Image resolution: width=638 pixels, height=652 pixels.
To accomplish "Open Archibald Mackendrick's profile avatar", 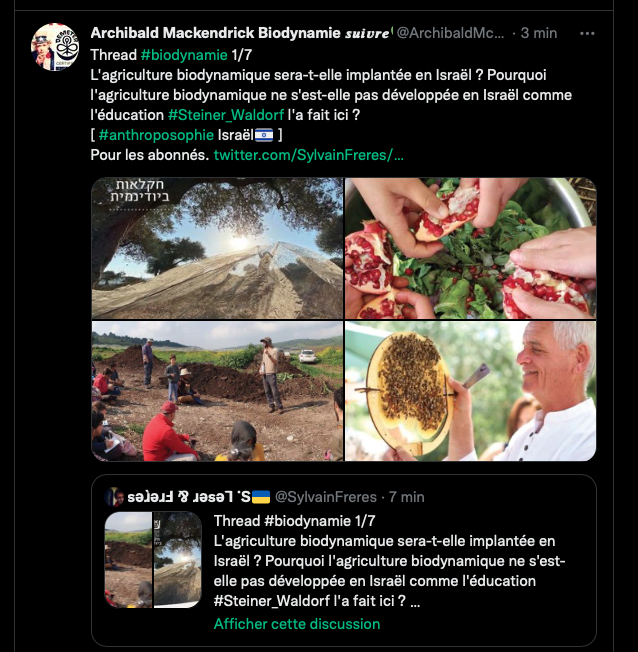I will coord(55,47).
